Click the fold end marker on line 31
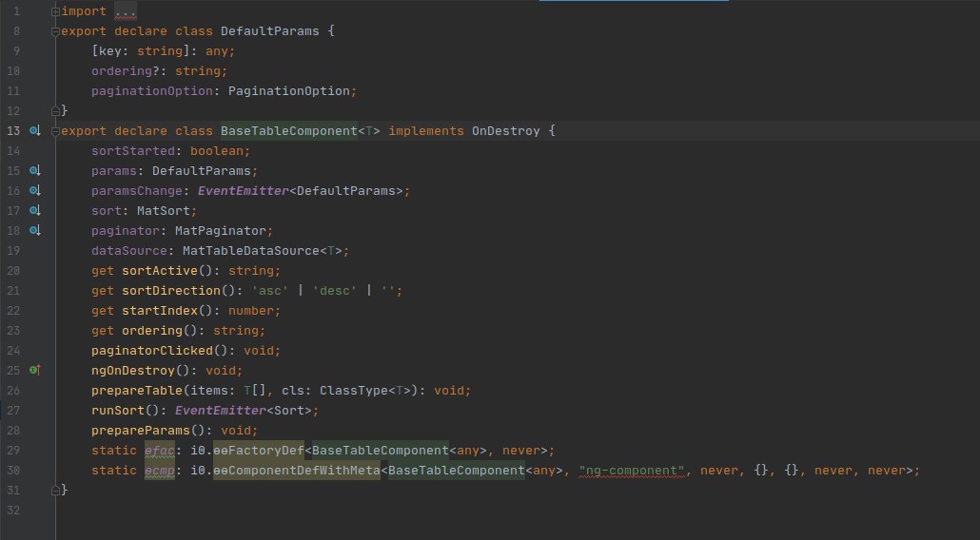Screen dimensions: 980x540 tap(55, 491)
